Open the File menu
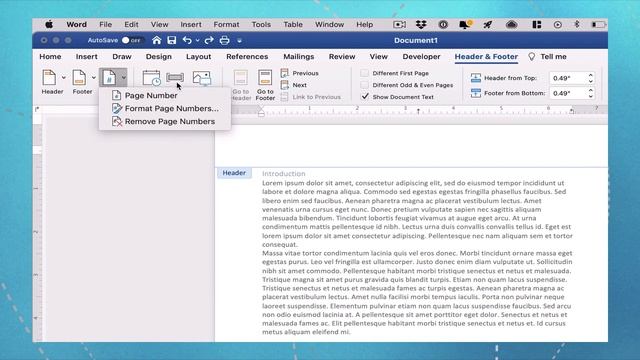 pyautogui.click(x=105, y=24)
